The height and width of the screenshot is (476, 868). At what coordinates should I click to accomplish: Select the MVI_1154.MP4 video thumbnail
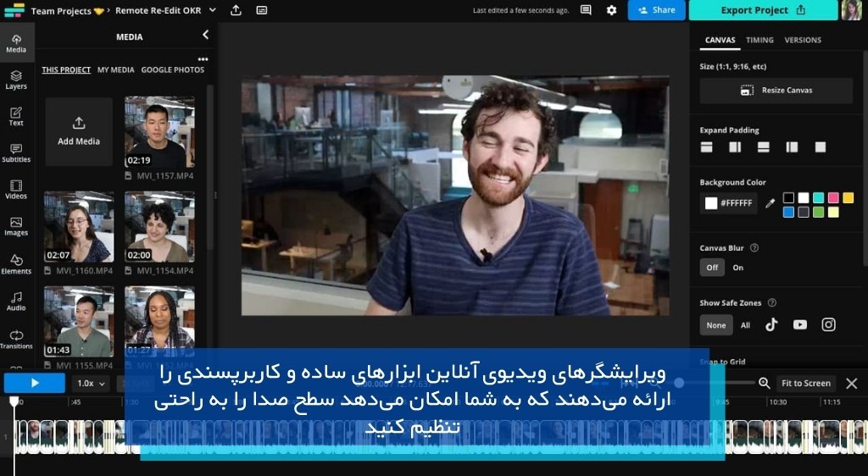pyautogui.click(x=159, y=227)
